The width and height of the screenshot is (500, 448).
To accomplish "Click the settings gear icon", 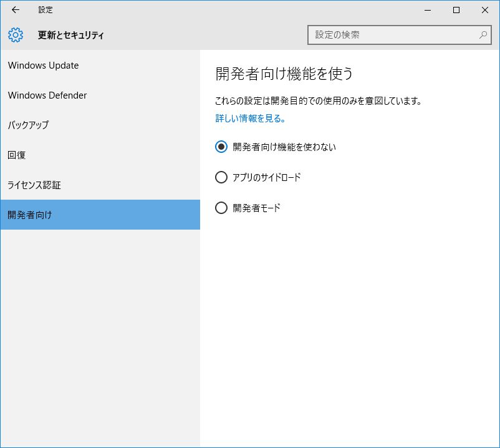I will pyautogui.click(x=16, y=35).
